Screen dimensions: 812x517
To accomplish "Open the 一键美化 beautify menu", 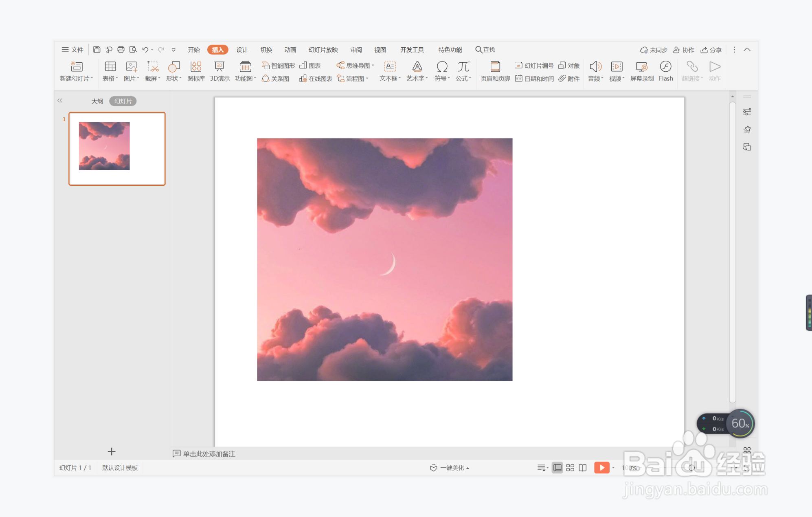I will pos(450,468).
